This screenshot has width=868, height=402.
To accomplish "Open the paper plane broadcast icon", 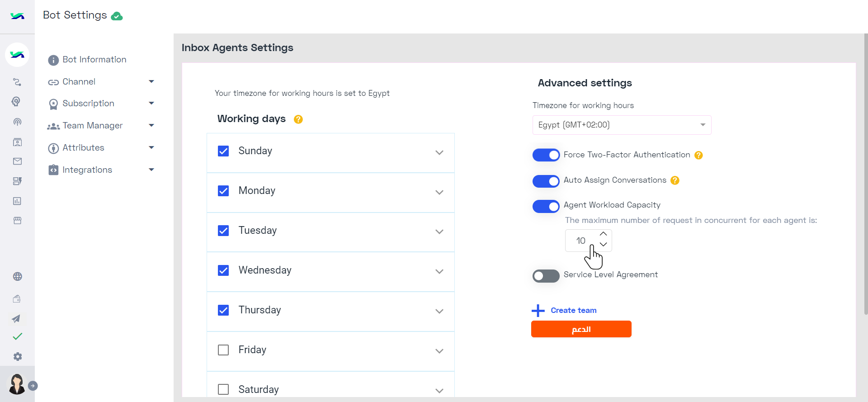I will point(16,319).
